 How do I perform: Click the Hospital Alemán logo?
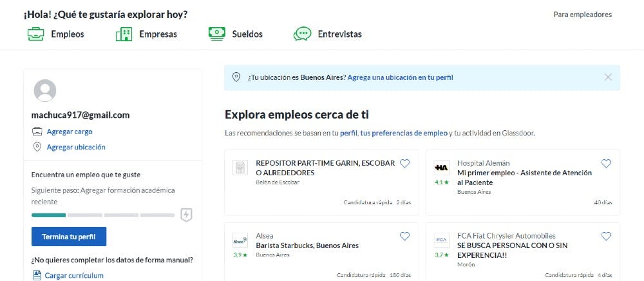point(442,168)
